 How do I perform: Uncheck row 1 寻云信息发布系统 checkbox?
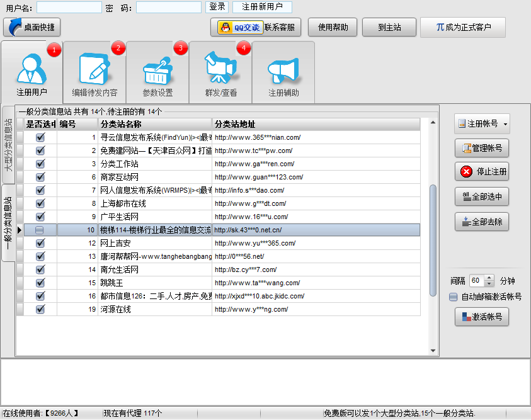tap(40, 137)
